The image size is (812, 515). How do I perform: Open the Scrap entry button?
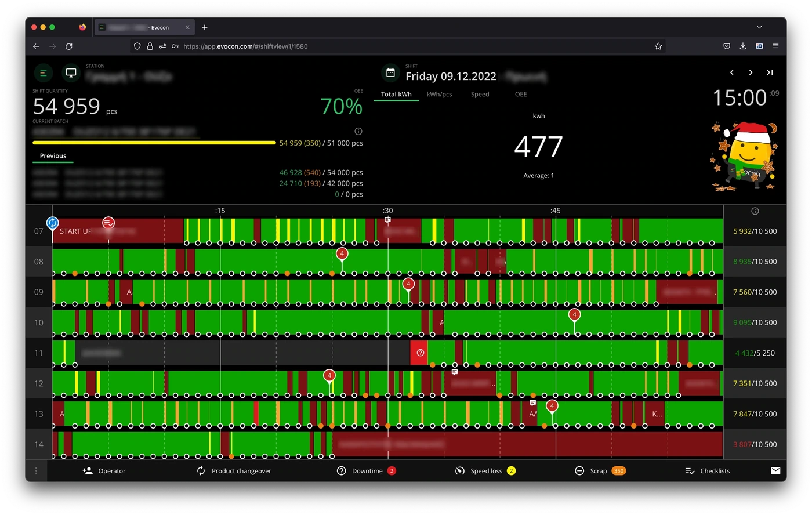(x=600, y=471)
